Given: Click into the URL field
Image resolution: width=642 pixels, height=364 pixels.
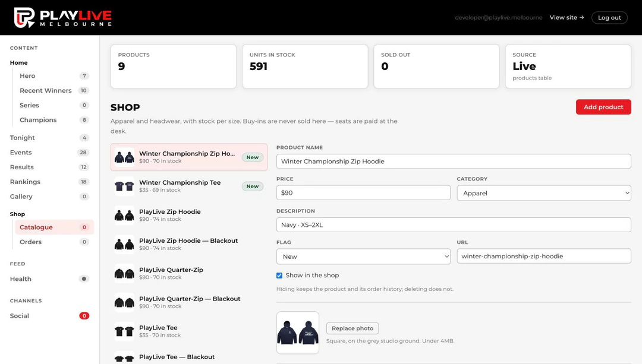Looking at the screenshot, I should 544,256.
